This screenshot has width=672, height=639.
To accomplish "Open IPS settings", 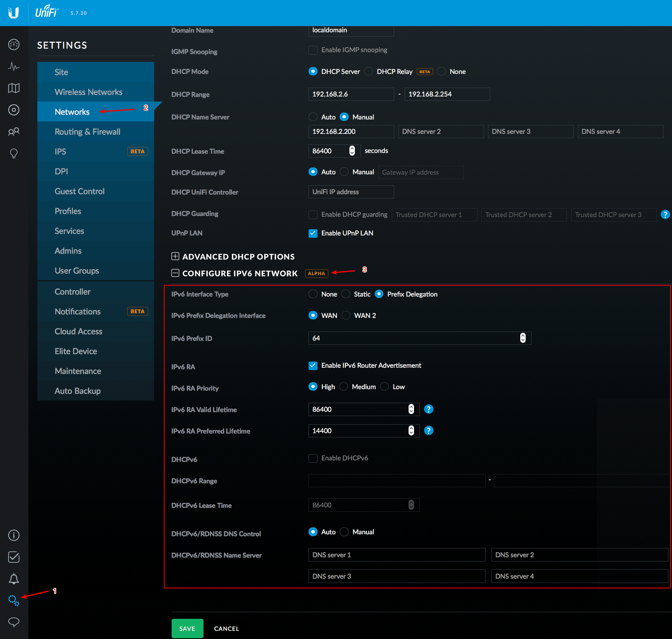I will tap(96, 151).
